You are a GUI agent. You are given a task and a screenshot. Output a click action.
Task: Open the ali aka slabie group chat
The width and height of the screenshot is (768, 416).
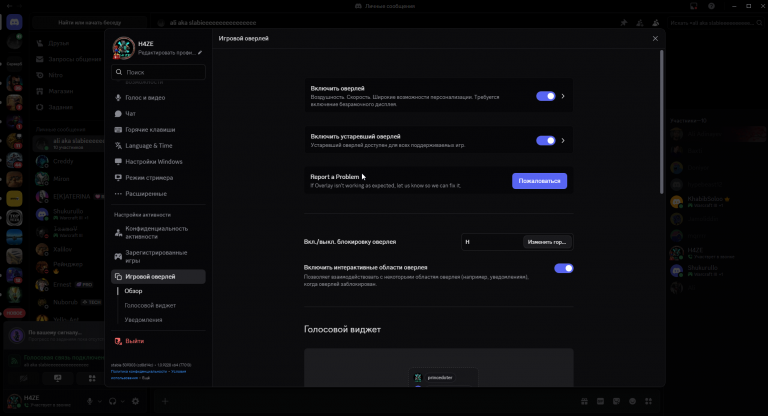(x=69, y=144)
